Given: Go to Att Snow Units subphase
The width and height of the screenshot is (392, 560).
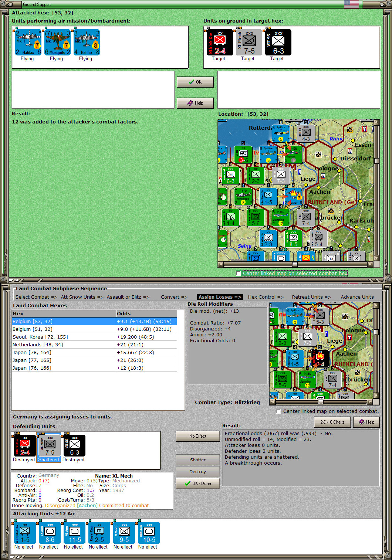Looking at the screenshot, I should [x=82, y=297].
